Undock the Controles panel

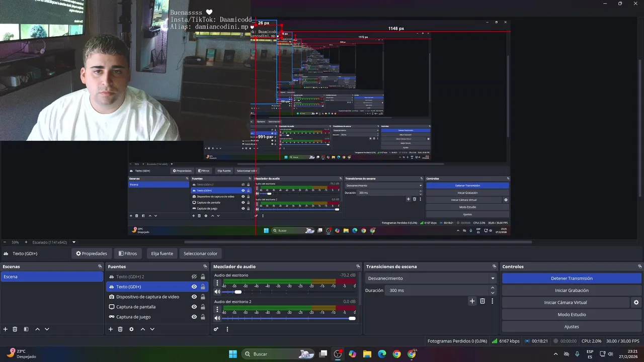click(640, 266)
